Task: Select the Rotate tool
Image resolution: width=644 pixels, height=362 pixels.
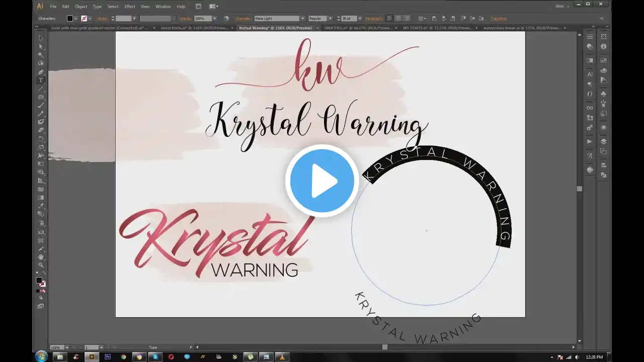Action: [41, 139]
